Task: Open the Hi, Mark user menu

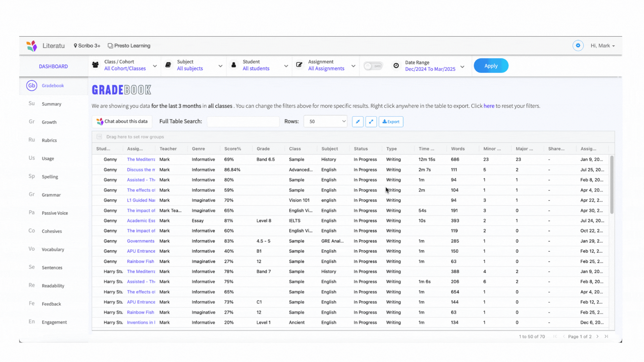Action: click(602, 46)
